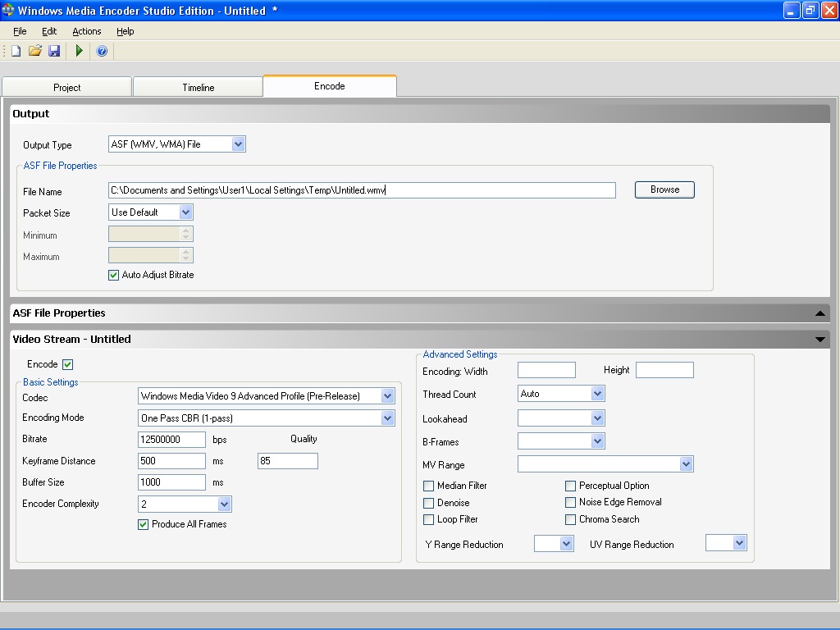The image size is (840, 630).
Task: Open the Encoder Complexity dropdown
Action: coord(225,504)
